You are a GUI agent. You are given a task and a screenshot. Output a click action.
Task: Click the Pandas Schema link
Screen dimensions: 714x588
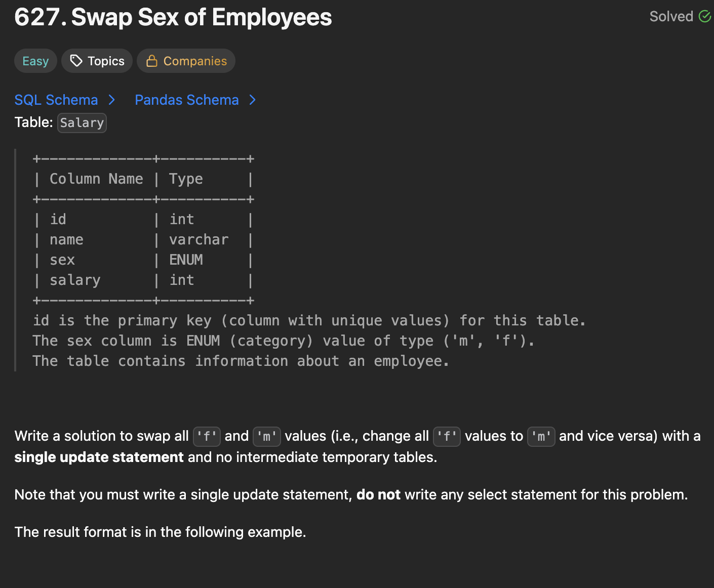(186, 100)
